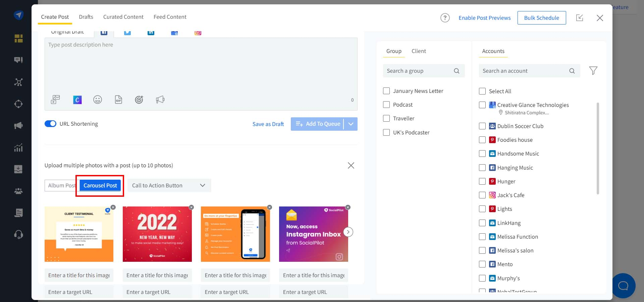
Task: Open the inbox download icon in sidebar
Action: 18,169
